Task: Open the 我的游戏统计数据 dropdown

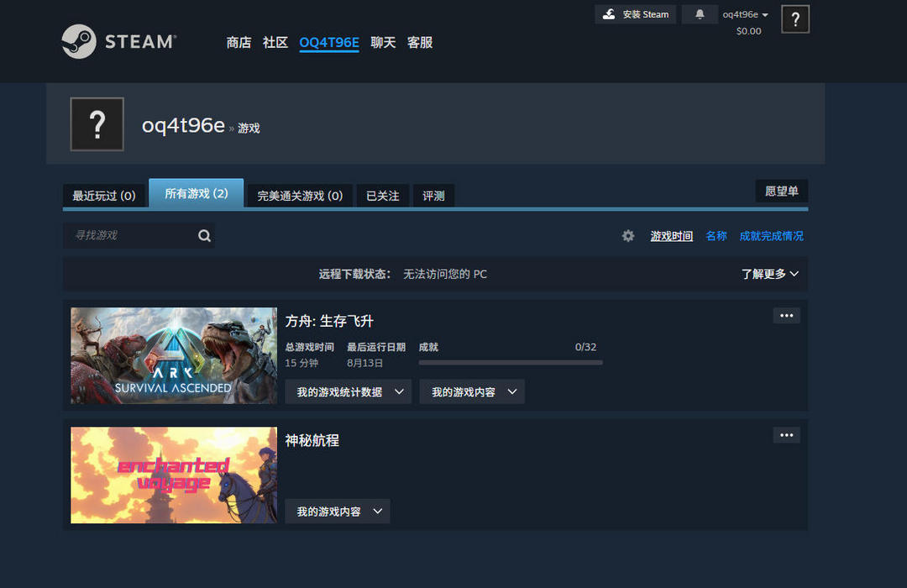Action: tap(348, 391)
